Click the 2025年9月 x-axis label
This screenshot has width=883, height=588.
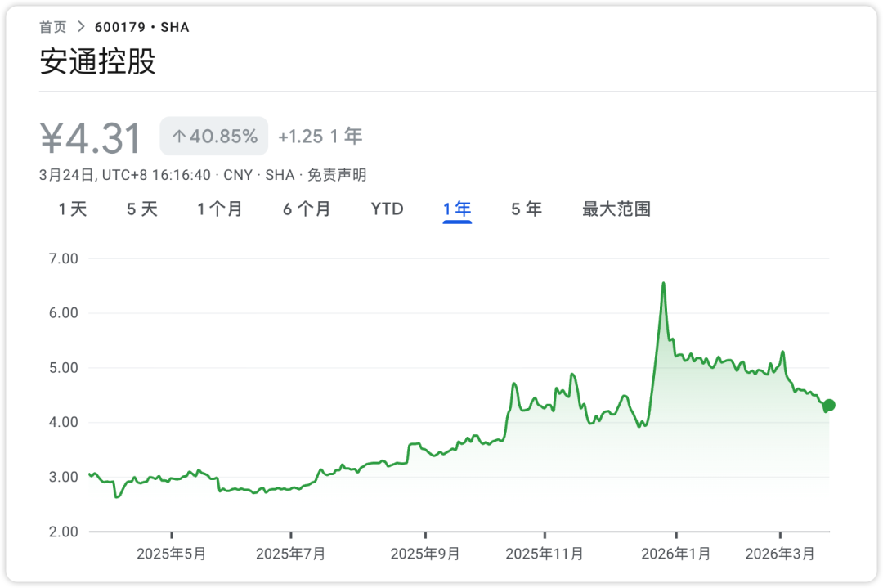[x=424, y=554]
